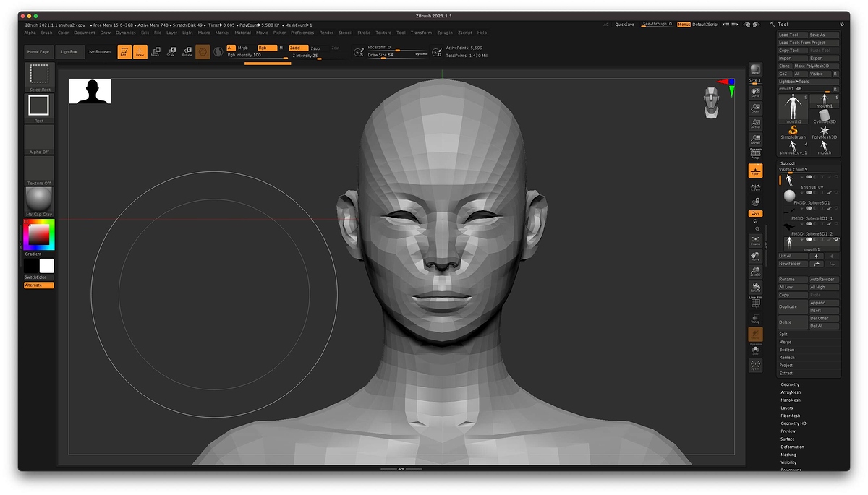Click the Actual size icon
Viewport: 868px width, 495px height.
(755, 124)
